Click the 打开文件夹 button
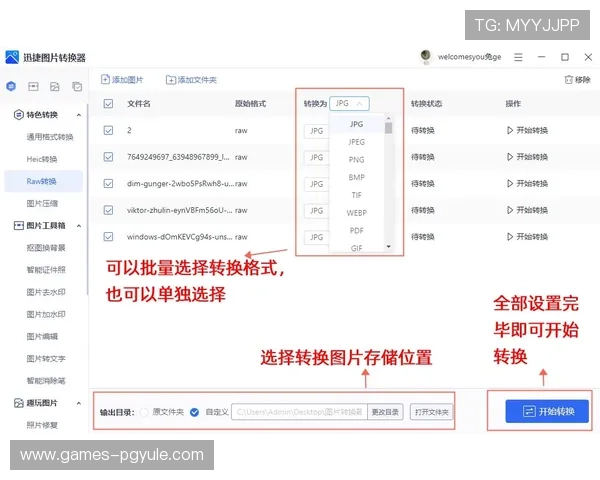The image size is (600, 480). tap(431, 412)
